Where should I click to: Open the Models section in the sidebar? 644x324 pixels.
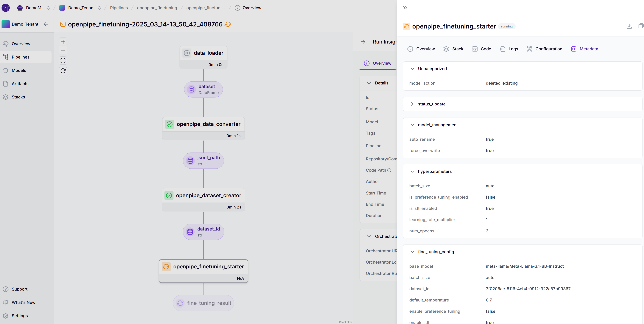[x=19, y=70]
